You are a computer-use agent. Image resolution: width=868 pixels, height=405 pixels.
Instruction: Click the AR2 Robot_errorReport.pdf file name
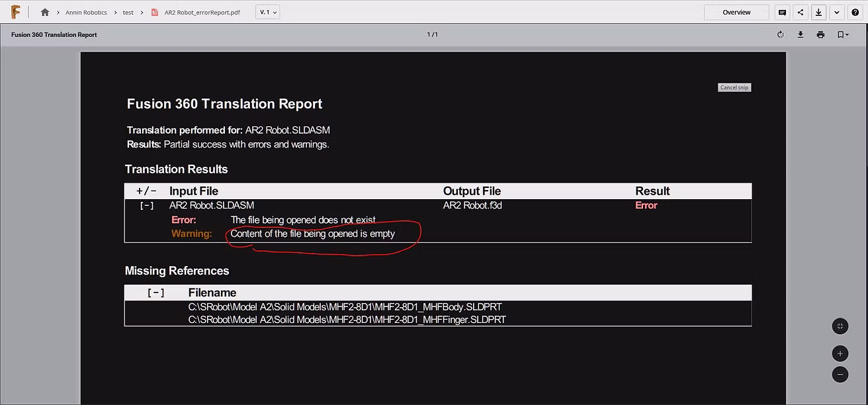202,13
